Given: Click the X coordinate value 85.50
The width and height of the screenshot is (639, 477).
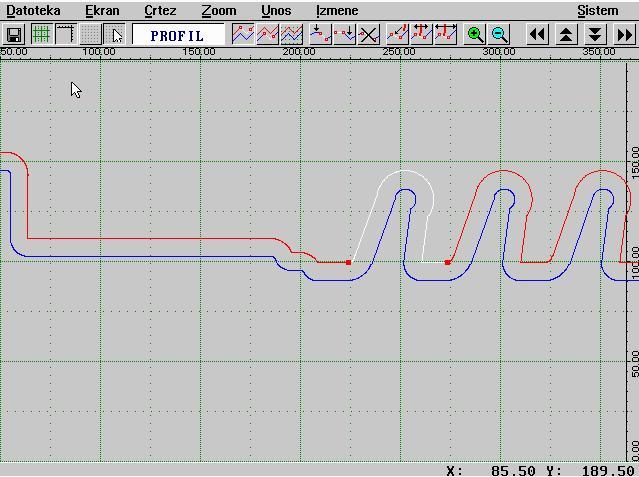Looking at the screenshot, I should coord(513,471).
